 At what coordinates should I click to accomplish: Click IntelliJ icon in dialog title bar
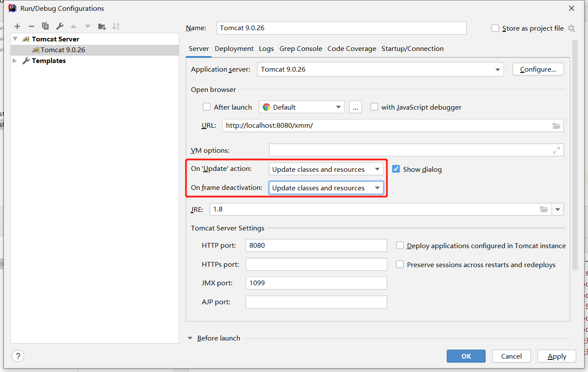pyautogui.click(x=12, y=8)
